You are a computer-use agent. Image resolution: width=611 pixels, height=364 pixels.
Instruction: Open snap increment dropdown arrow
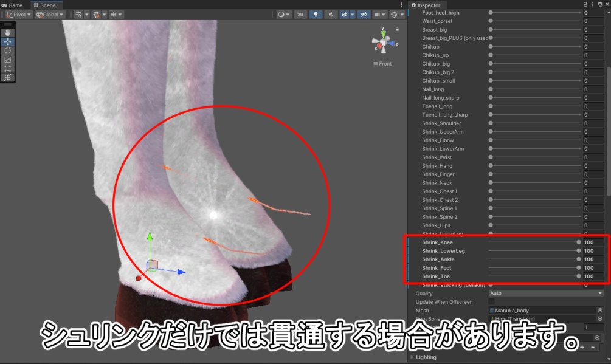pos(120,15)
